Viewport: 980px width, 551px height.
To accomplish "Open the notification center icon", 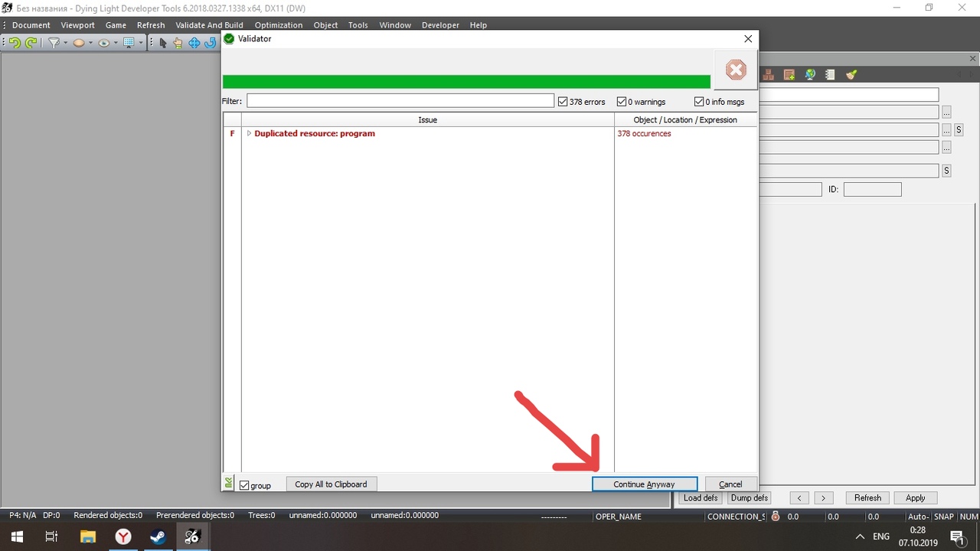I will pos(957,536).
